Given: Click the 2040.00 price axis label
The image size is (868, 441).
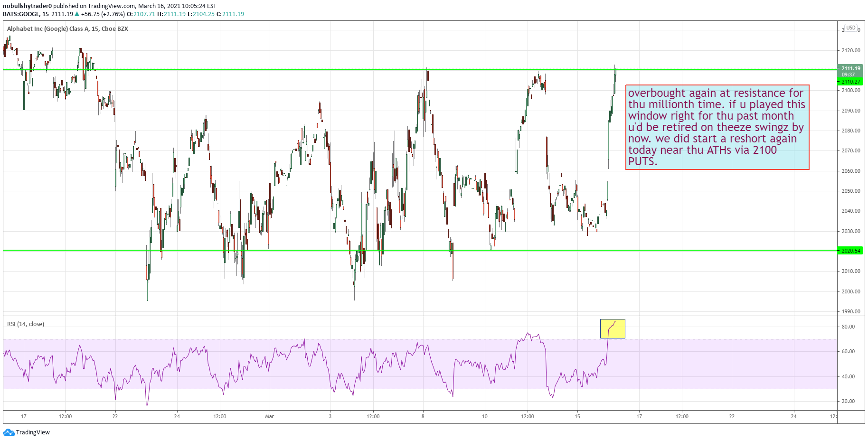Looking at the screenshot, I should point(850,211).
